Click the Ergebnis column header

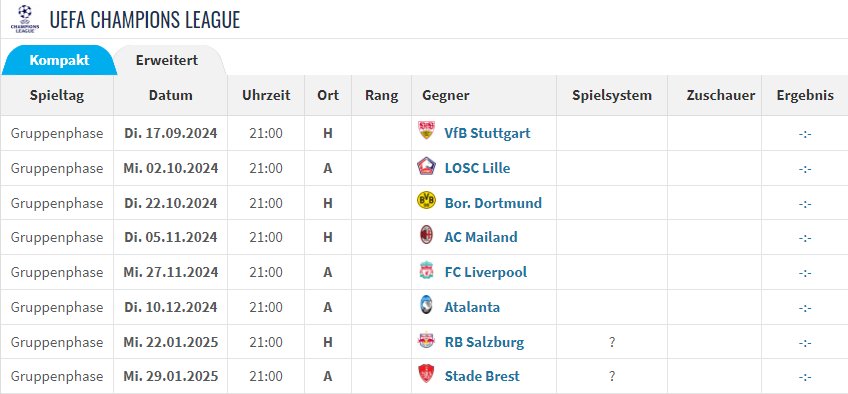coord(805,96)
